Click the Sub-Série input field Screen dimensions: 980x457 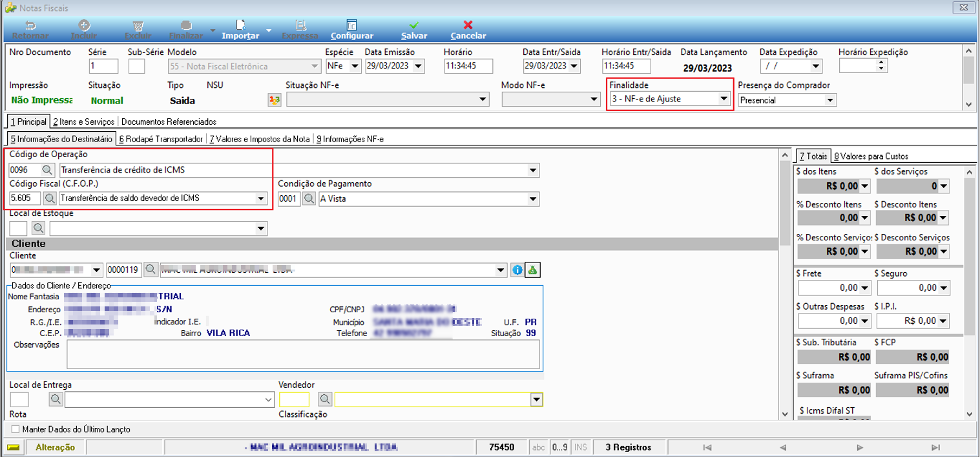pyautogui.click(x=136, y=66)
